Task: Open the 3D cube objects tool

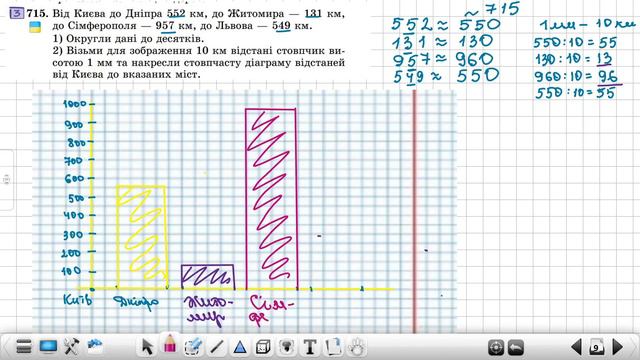Action: (x=263, y=347)
